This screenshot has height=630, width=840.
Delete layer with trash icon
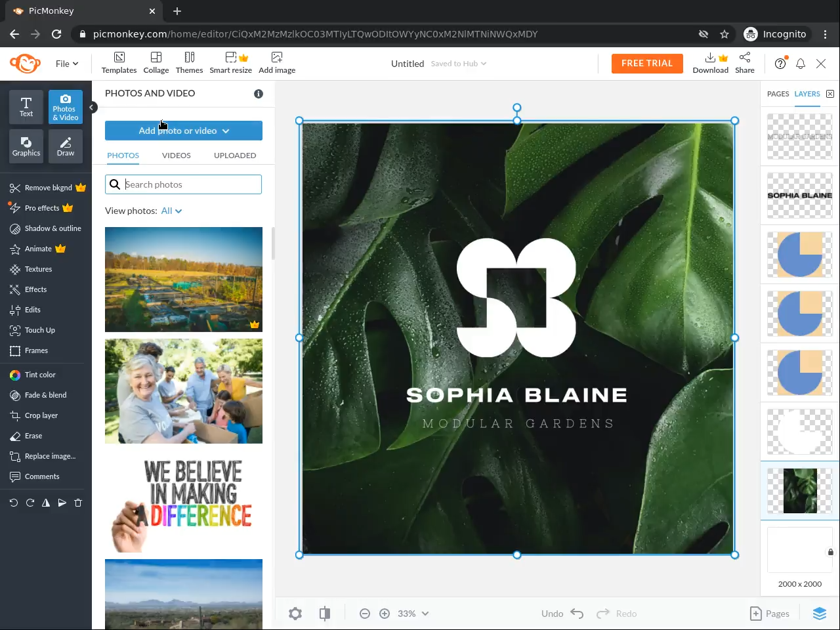78,503
